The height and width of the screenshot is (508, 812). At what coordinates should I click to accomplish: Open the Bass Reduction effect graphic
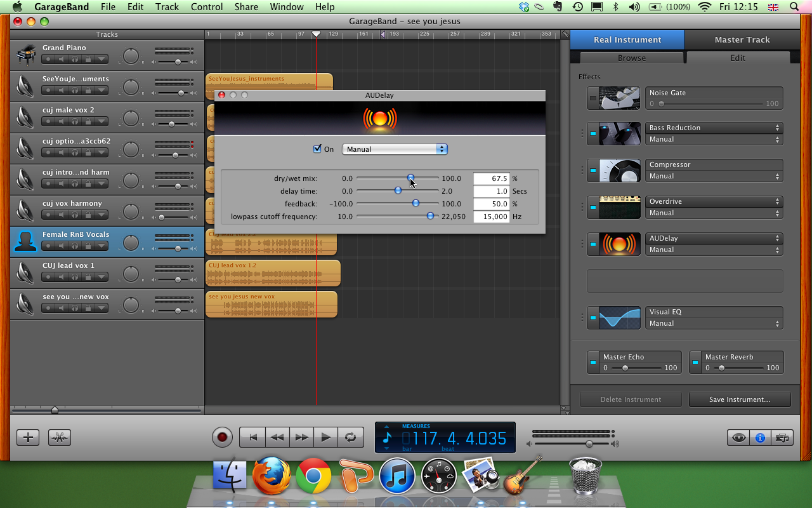[620, 133]
